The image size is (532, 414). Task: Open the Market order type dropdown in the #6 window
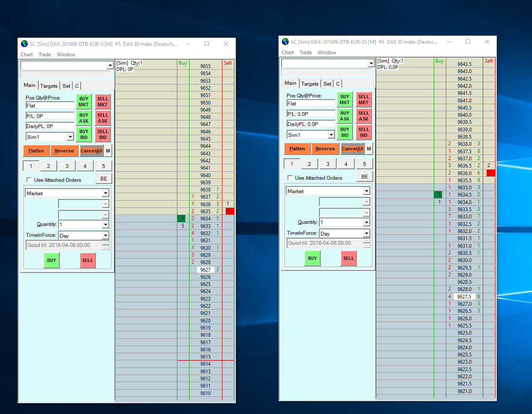coord(366,191)
